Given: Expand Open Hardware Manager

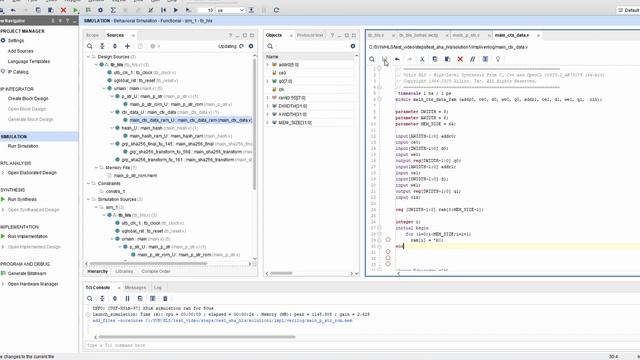Looking at the screenshot, I should click(3, 284).
